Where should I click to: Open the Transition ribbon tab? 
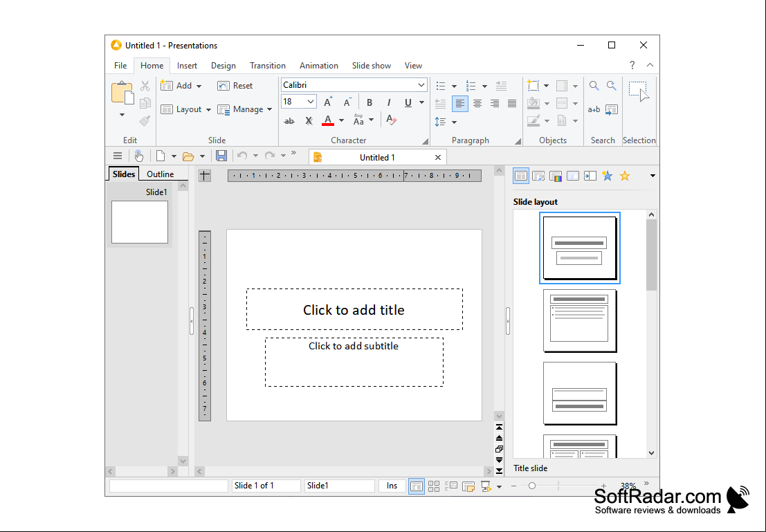tap(268, 66)
